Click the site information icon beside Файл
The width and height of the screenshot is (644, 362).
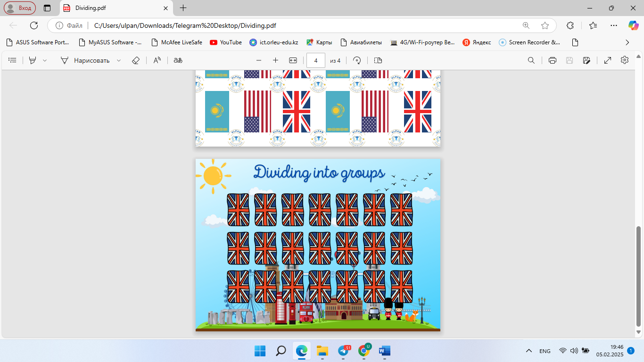[x=59, y=25]
